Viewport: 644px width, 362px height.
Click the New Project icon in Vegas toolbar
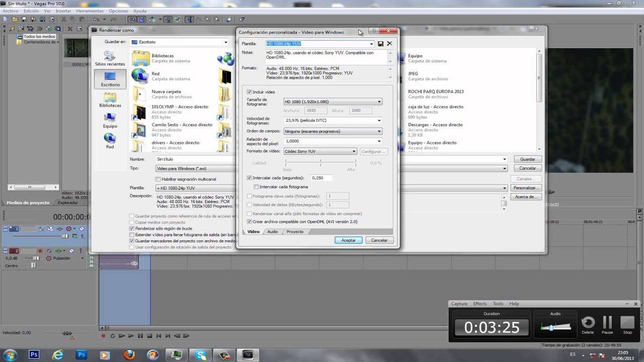(x=6, y=20)
